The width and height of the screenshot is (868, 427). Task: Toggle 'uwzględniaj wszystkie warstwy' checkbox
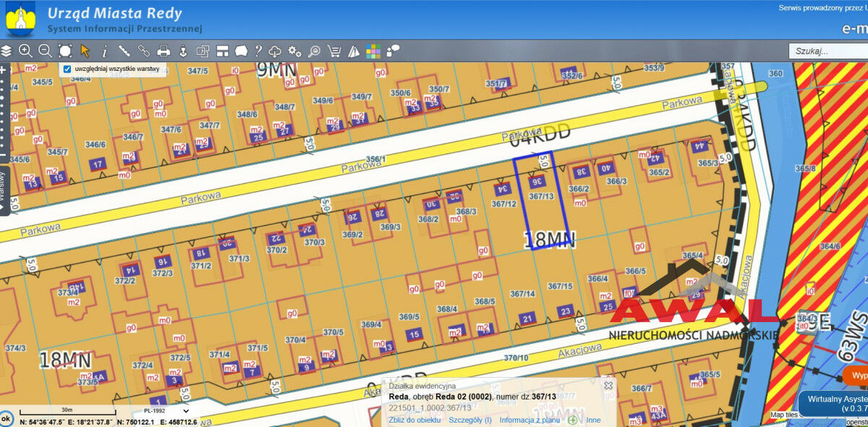pyautogui.click(x=67, y=69)
